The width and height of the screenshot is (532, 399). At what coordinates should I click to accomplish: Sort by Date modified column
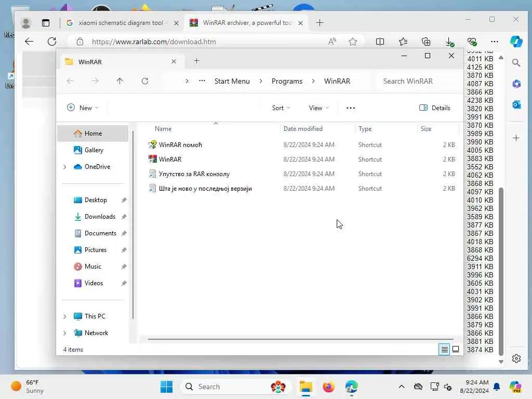[x=303, y=129]
